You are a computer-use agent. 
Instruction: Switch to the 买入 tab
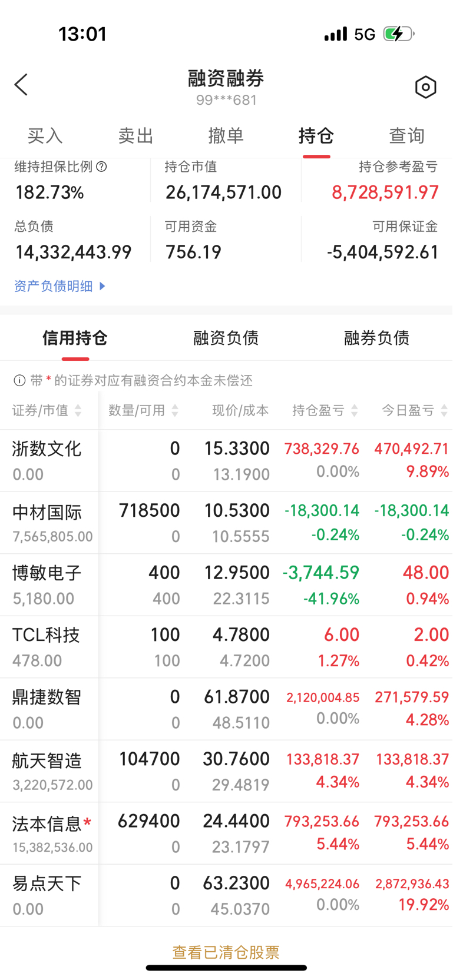(45, 136)
